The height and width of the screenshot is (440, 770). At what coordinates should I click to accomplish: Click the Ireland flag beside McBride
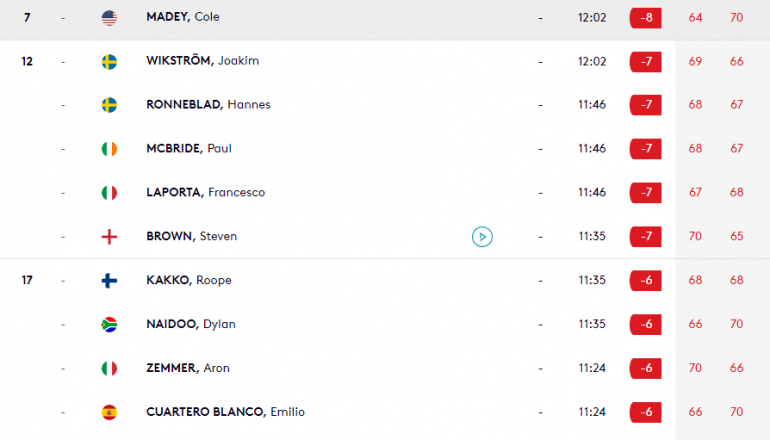pyautogui.click(x=109, y=149)
